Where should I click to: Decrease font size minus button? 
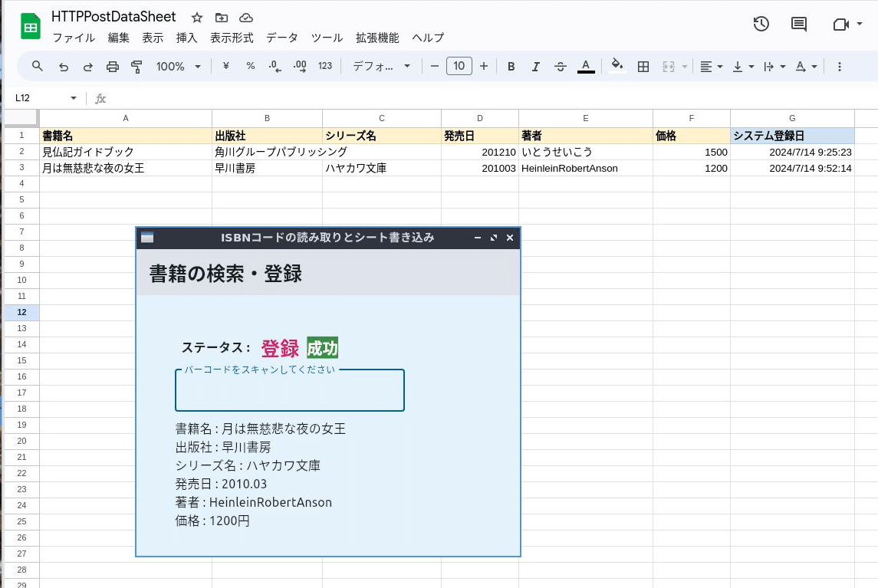(x=435, y=66)
